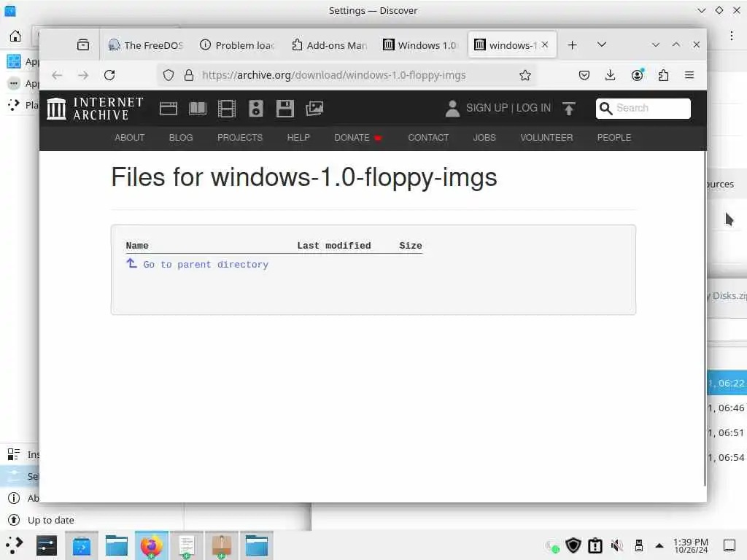Open the Video film icon

tap(227, 109)
